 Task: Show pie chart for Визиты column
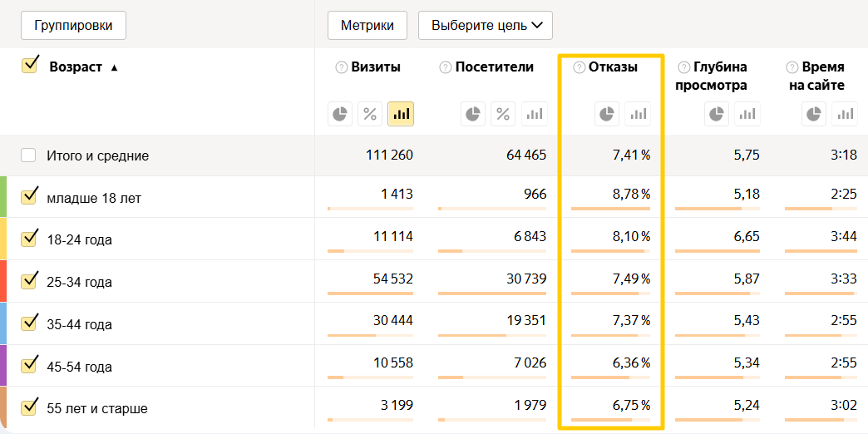pyautogui.click(x=340, y=114)
